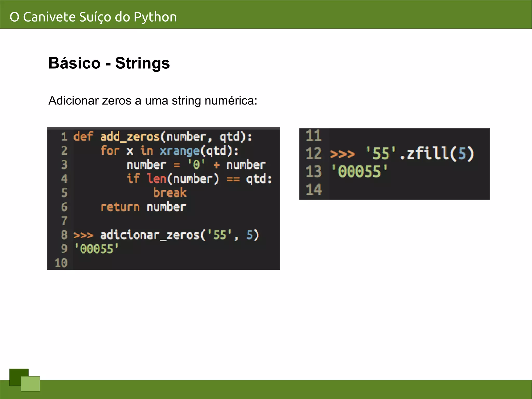Click code line 'for x in xrange(qtd):'

click(169, 151)
